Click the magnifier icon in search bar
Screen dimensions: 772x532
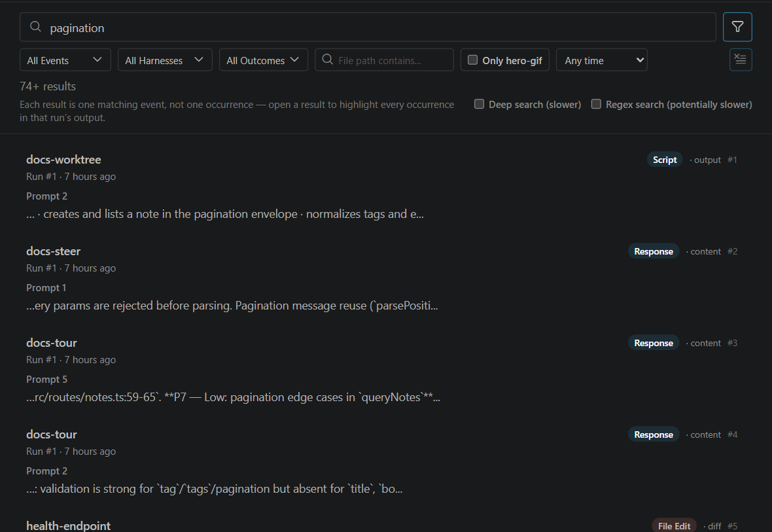coord(35,27)
